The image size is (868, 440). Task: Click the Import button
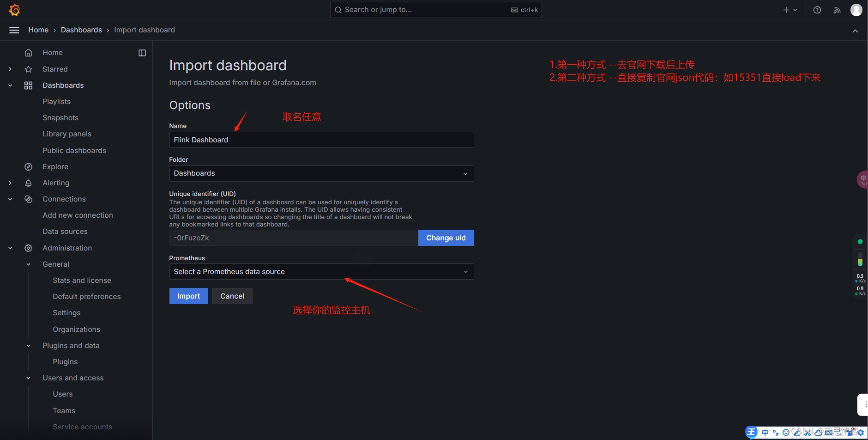pyautogui.click(x=189, y=296)
